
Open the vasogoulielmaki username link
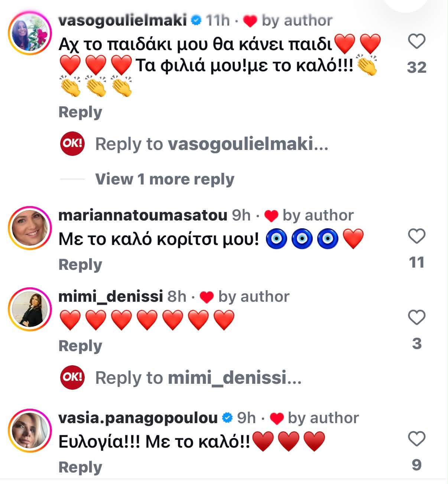click(x=123, y=21)
